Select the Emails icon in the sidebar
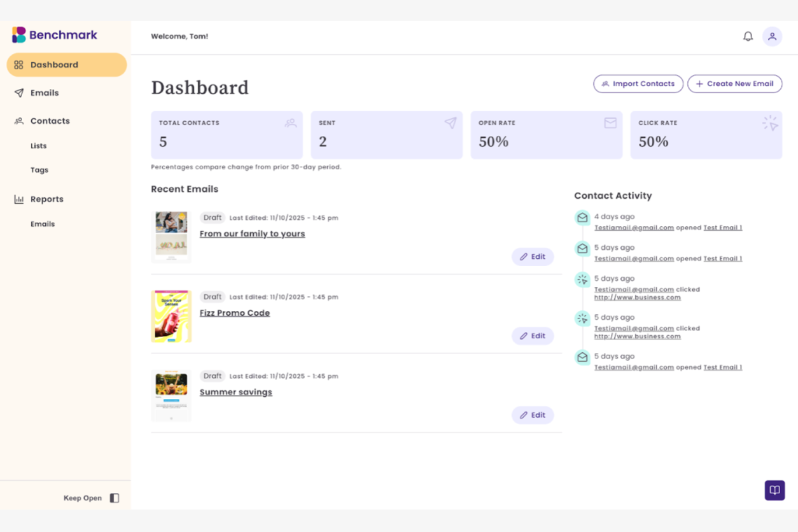Viewport: 798px width, 532px height. tap(18, 93)
